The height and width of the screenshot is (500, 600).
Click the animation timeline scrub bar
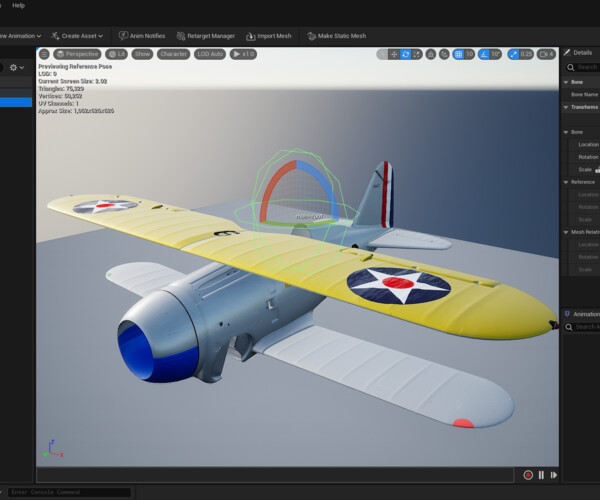[275, 475]
